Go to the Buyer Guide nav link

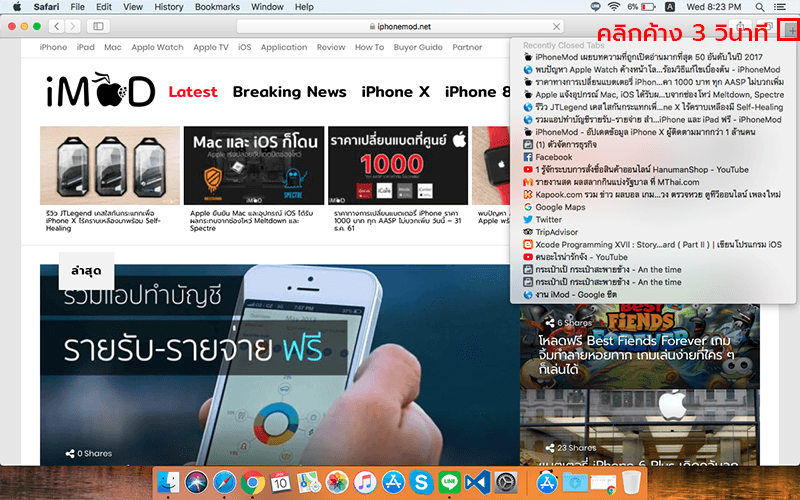[x=418, y=47]
